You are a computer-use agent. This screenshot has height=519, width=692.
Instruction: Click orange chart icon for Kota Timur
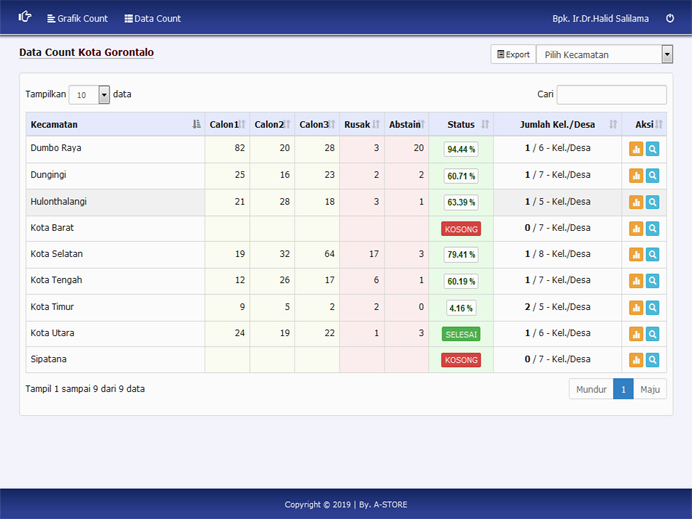click(636, 308)
